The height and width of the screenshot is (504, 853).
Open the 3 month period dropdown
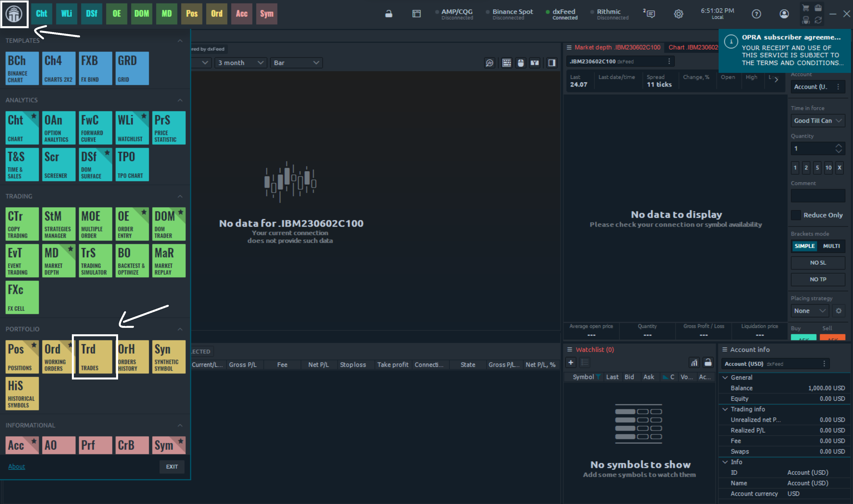pos(240,63)
